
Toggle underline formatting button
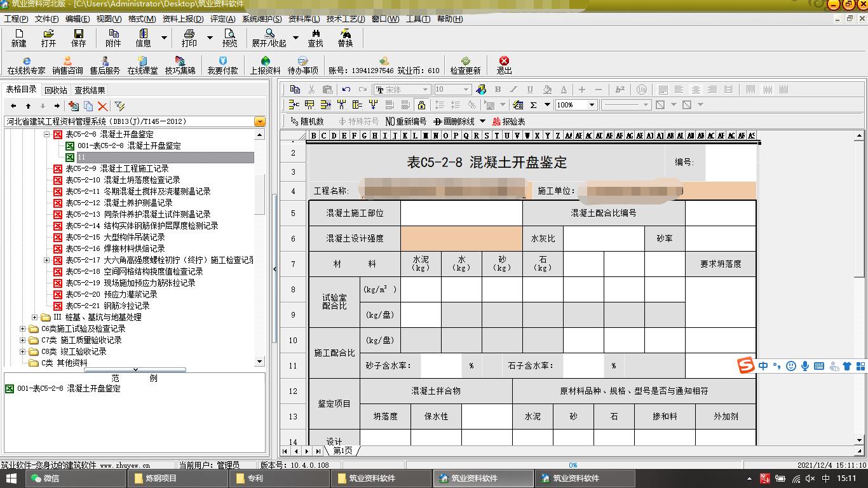point(530,90)
